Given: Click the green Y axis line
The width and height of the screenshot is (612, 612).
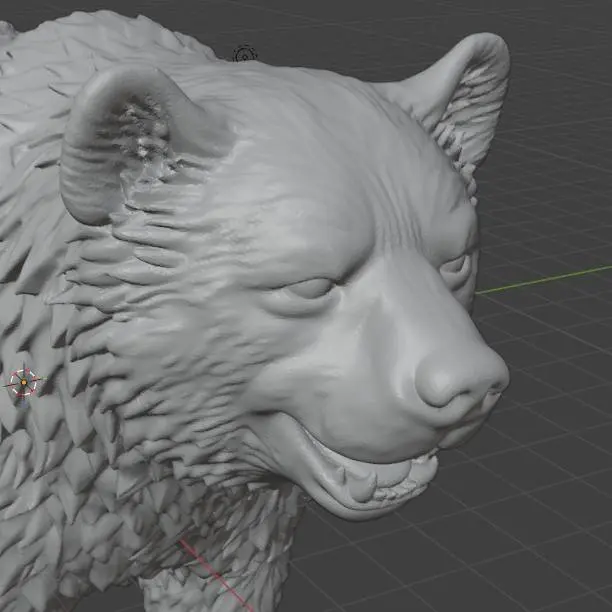Looking at the screenshot, I should [544, 279].
